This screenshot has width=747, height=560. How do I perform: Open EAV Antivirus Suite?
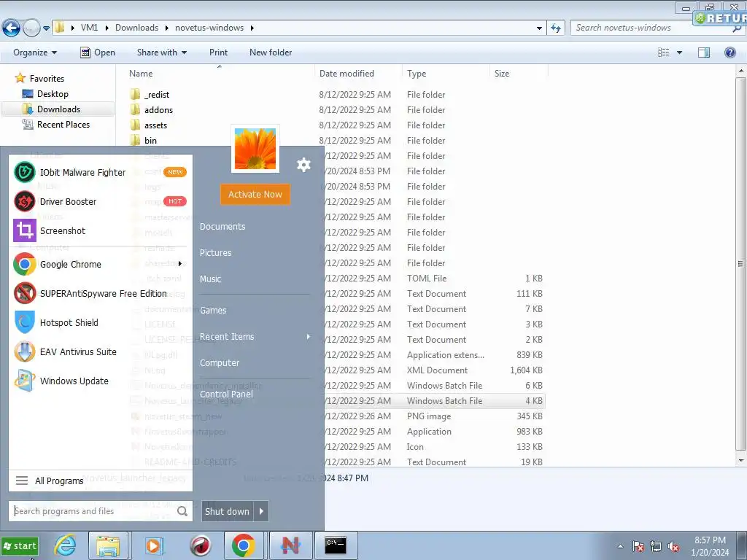point(101,352)
